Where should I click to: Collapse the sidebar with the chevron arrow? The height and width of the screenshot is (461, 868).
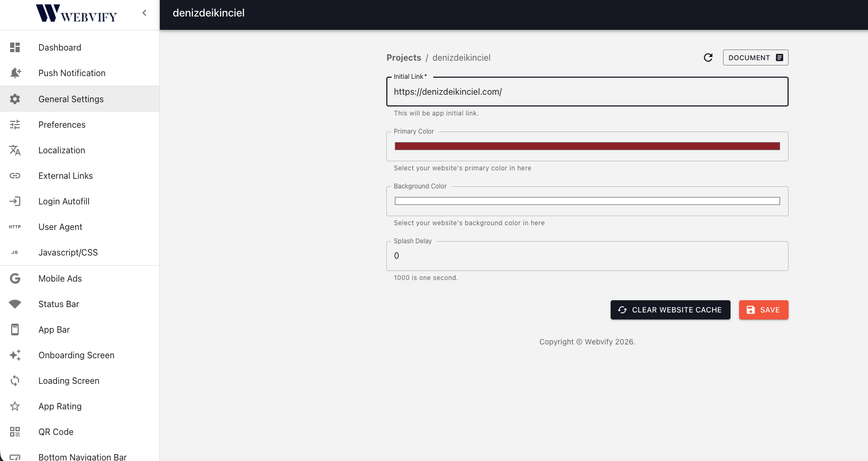point(144,13)
